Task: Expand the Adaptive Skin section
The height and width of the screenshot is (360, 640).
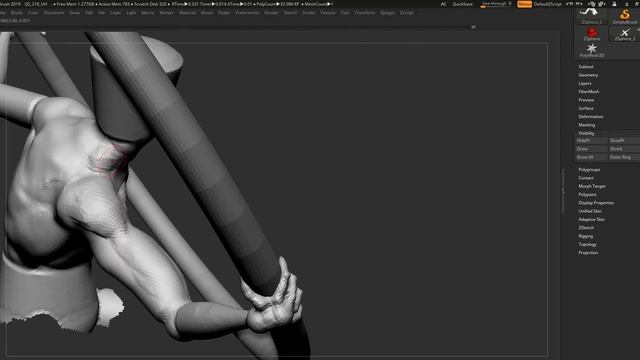Action: tap(591, 220)
